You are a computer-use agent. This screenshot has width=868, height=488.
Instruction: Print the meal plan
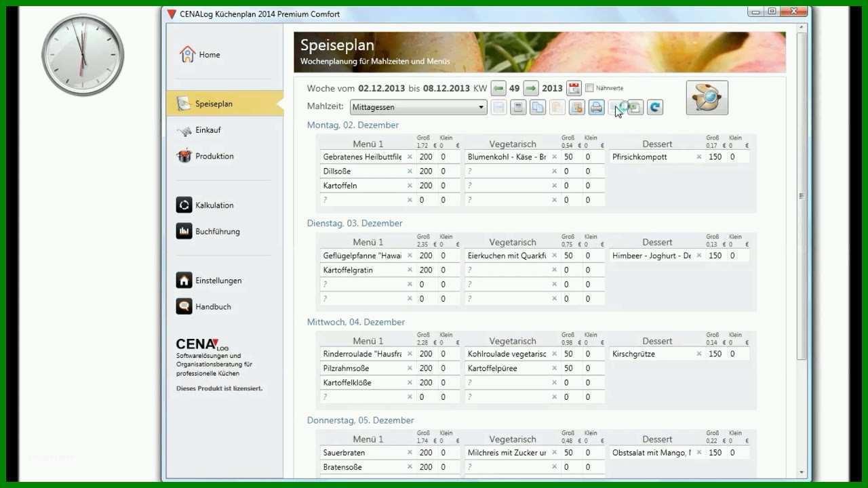click(x=596, y=107)
